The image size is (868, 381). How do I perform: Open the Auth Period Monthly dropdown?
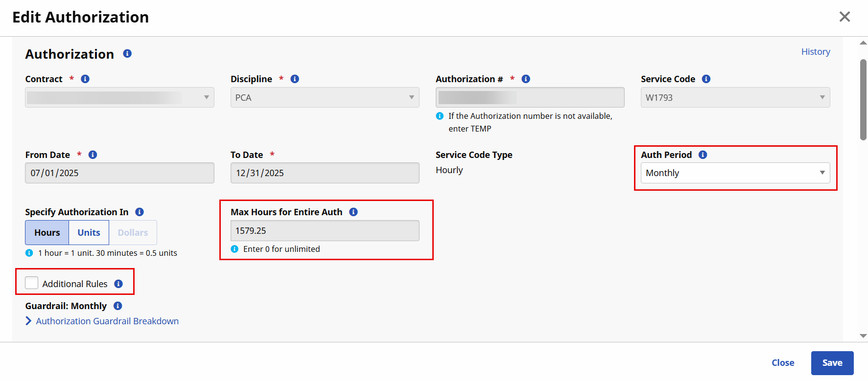[x=735, y=173]
